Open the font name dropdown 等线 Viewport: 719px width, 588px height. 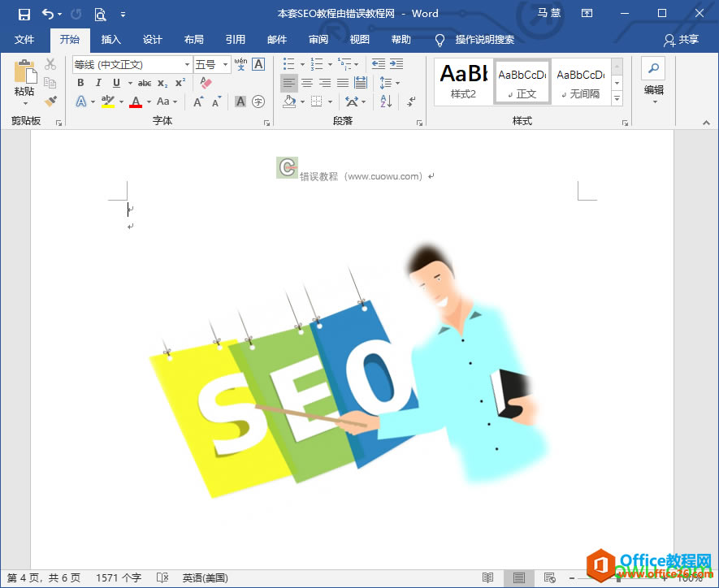pos(132,65)
